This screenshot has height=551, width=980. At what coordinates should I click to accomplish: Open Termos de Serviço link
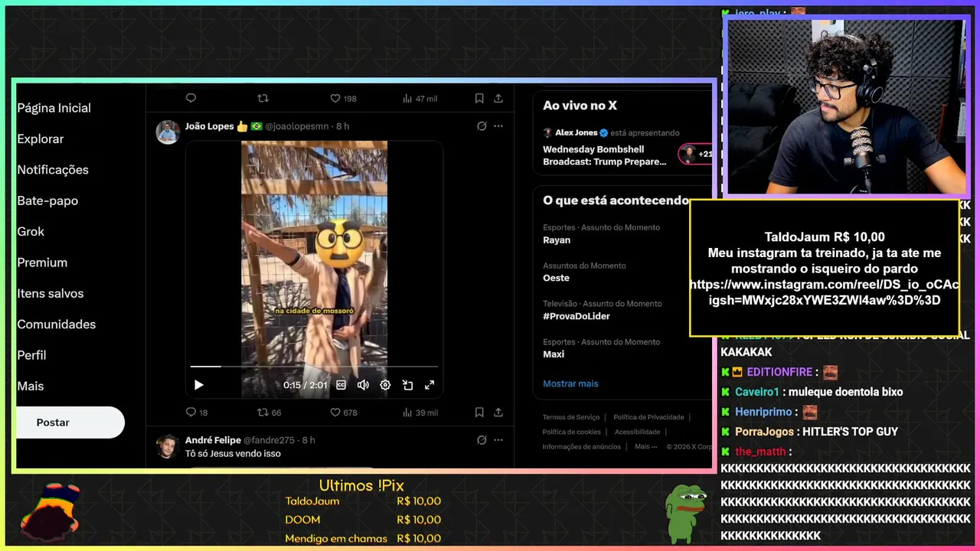click(571, 417)
